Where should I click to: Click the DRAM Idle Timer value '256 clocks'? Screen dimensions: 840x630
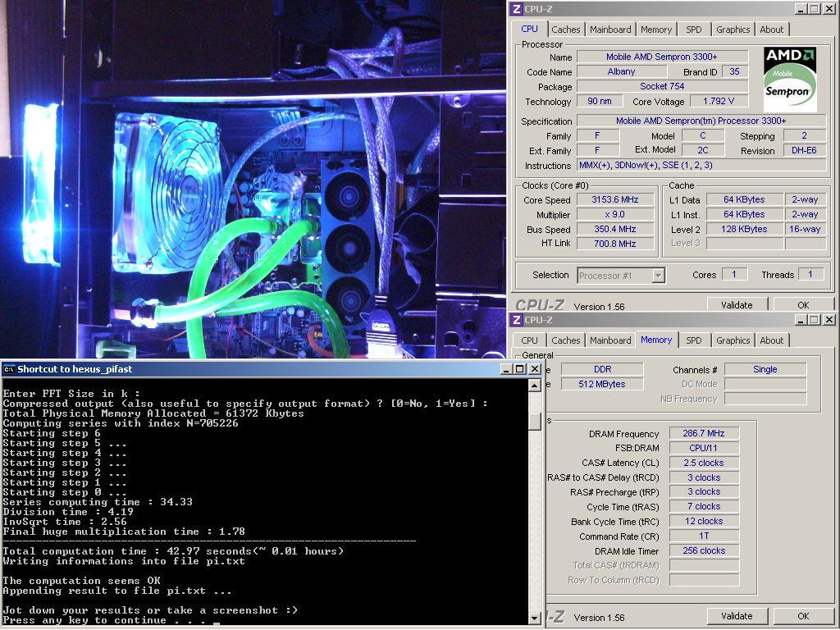pyautogui.click(x=704, y=550)
